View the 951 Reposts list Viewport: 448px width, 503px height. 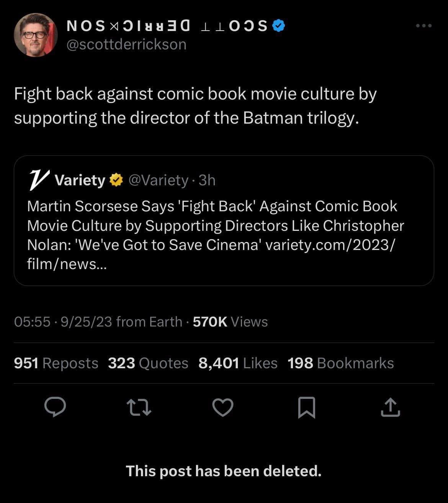coord(56,363)
